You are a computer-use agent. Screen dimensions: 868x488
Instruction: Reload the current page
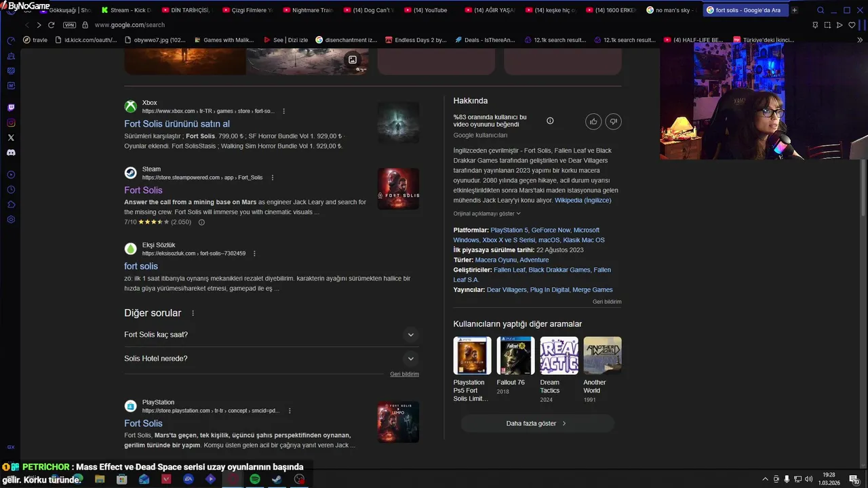51,25
